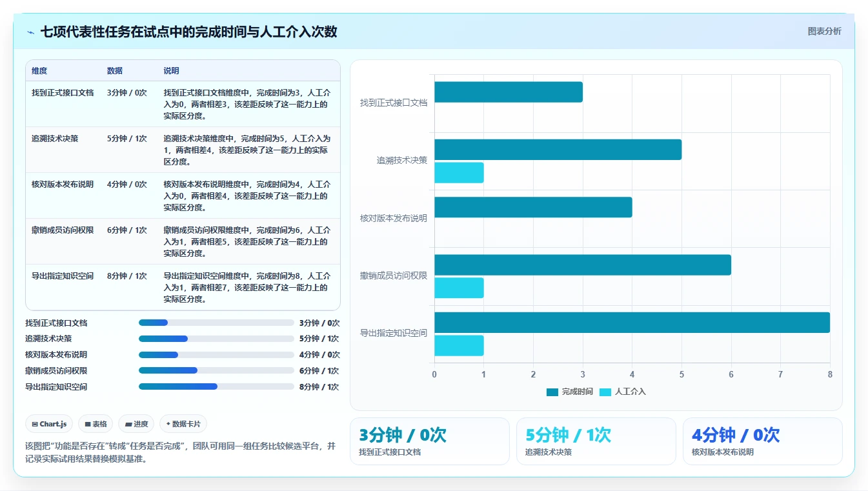This screenshot has height=491, width=868.
Task: Click the 完成时间 bar for 找到正式接口文档
Action: tap(509, 92)
